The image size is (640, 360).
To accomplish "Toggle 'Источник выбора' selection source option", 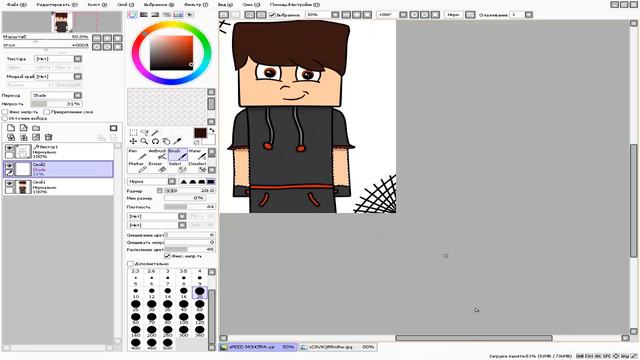I will point(5,118).
